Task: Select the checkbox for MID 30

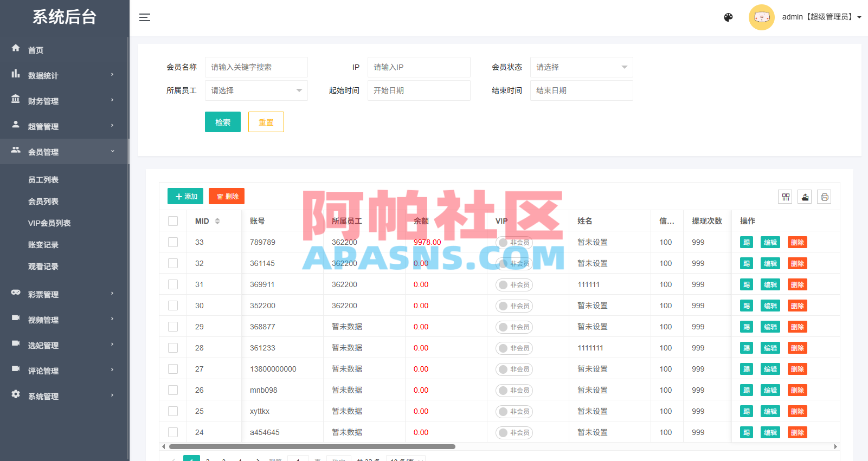Action: [x=173, y=306]
